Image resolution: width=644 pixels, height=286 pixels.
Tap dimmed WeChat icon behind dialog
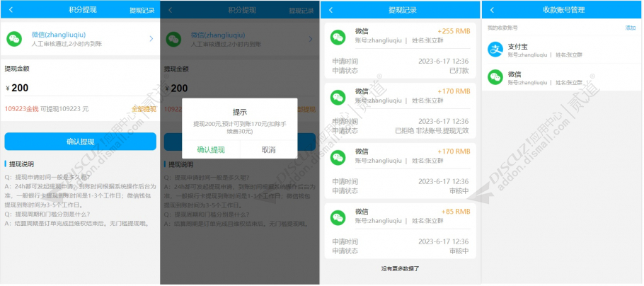[173, 39]
